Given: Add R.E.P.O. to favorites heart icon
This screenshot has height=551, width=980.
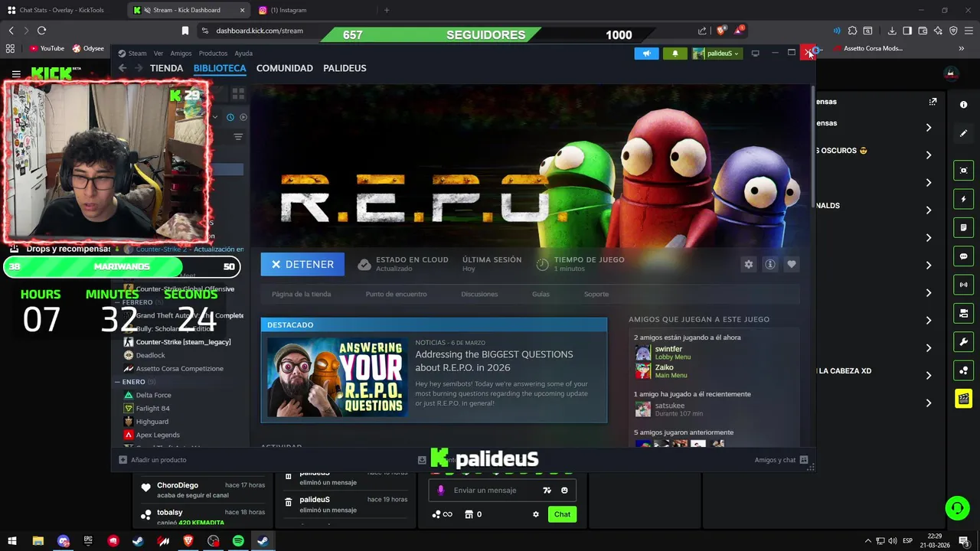Looking at the screenshot, I should click(792, 264).
